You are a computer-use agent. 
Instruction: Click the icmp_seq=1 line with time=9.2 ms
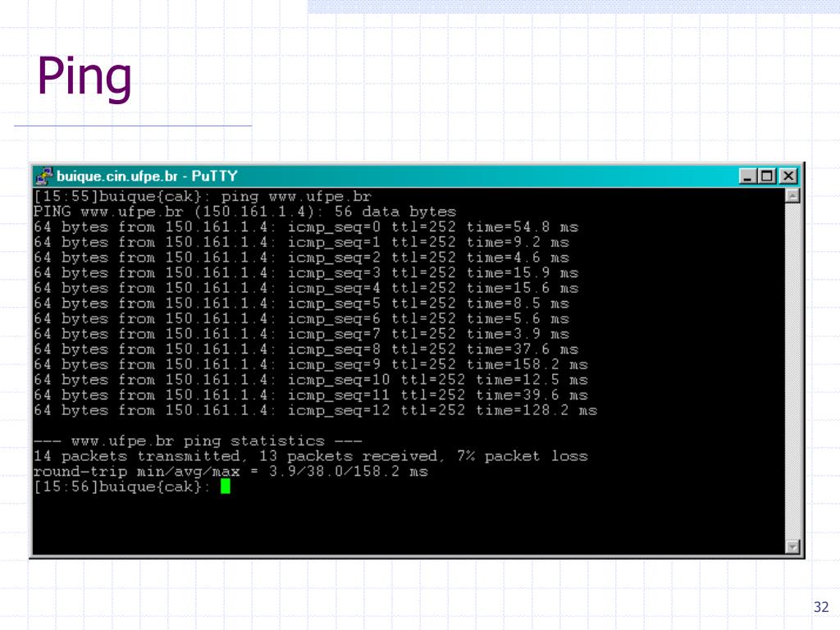[301, 242]
